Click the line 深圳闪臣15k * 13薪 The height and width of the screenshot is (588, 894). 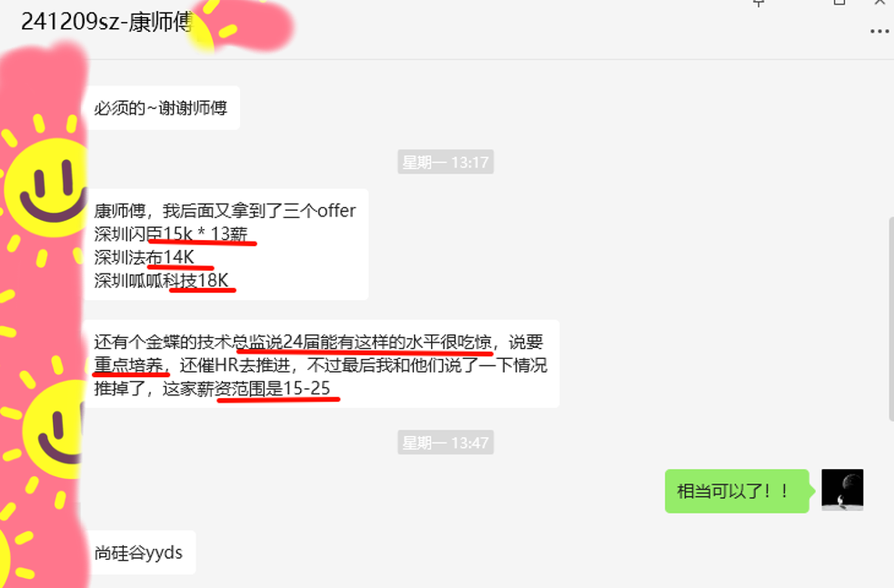(171, 234)
